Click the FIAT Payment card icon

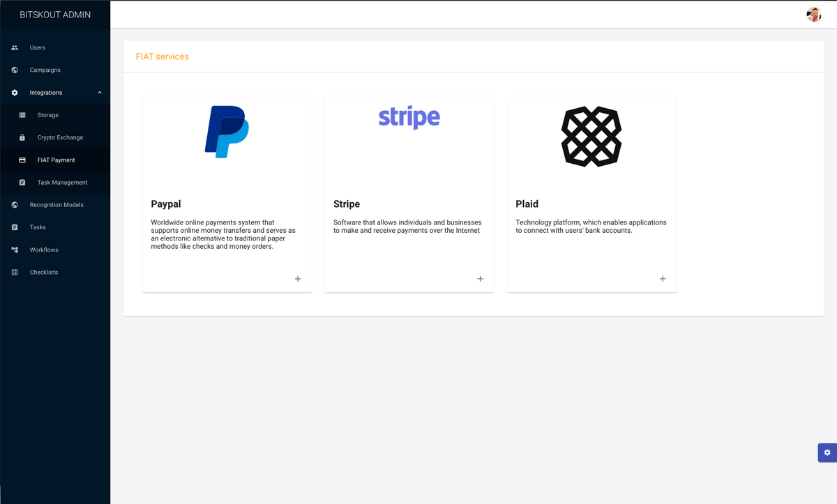(22, 160)
